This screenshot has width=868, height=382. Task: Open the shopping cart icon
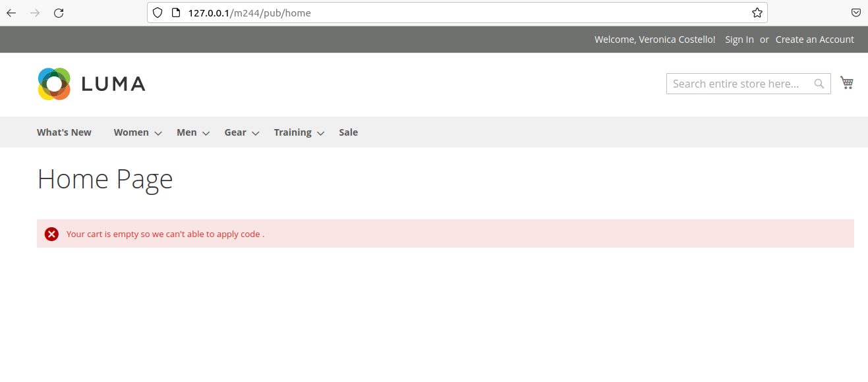point(847,83)
